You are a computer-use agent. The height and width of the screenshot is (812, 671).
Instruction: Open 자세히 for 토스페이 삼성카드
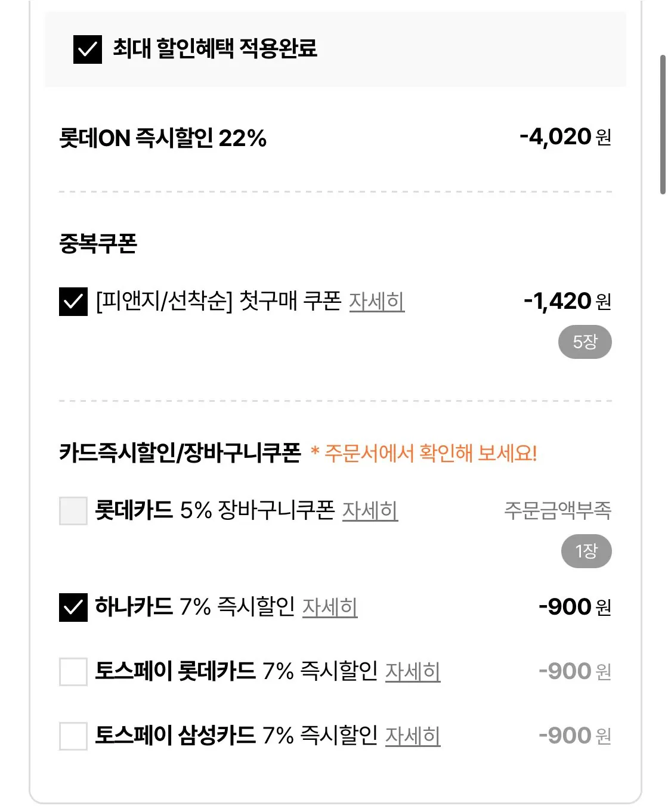[x=413, y=736]
